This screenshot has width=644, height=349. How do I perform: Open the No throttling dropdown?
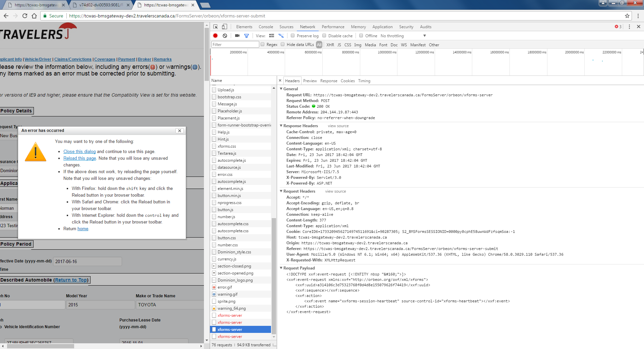pos(403,36)
